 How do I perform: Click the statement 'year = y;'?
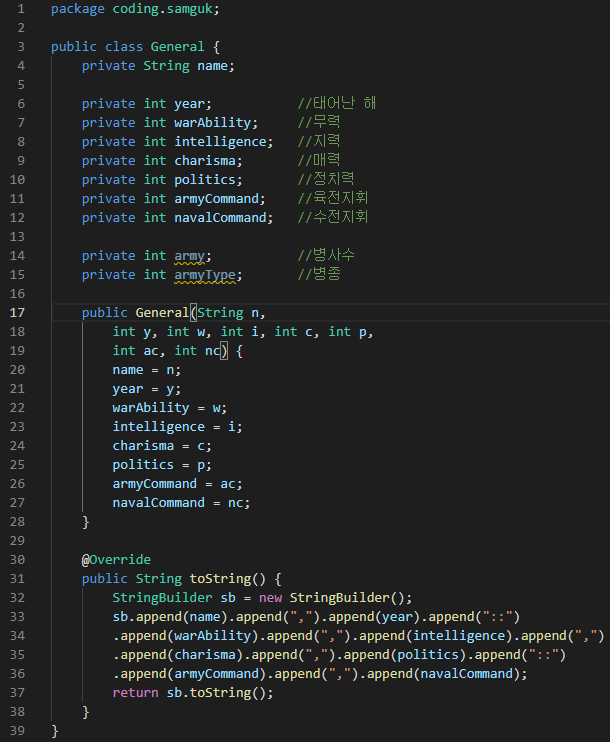(x=147, y=389)
